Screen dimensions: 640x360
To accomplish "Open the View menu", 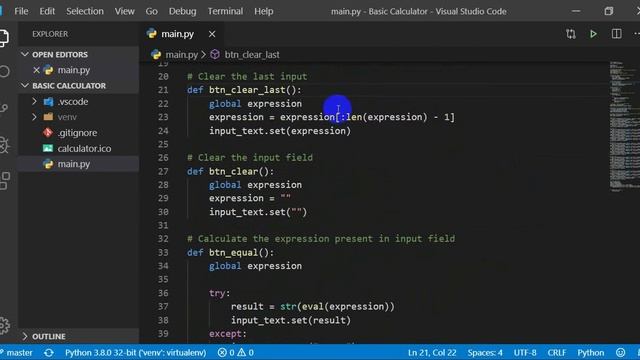I will pos(124,11).
